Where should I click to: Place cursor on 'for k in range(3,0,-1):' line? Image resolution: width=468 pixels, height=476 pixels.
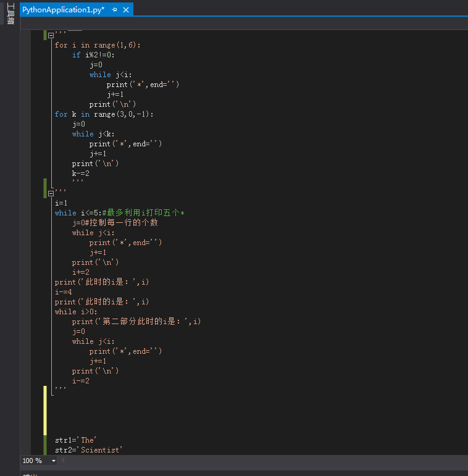[x=104, y=114]
